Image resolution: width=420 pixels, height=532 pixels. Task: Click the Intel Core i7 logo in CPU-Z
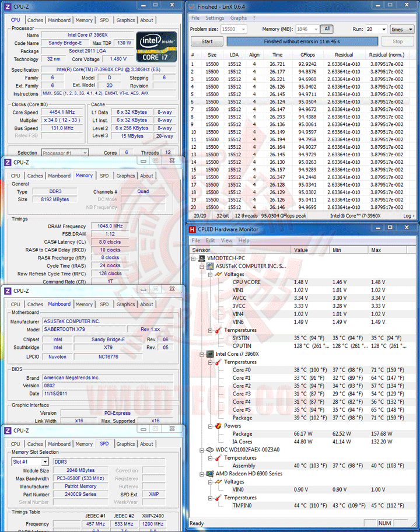pyautogui.click(x=157, y=47)
